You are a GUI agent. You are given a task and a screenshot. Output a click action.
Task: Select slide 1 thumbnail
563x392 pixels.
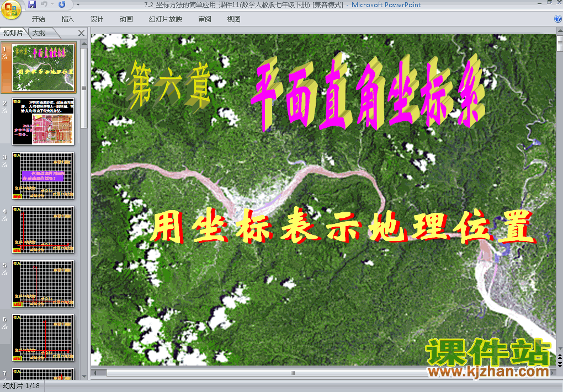[43, 67]
